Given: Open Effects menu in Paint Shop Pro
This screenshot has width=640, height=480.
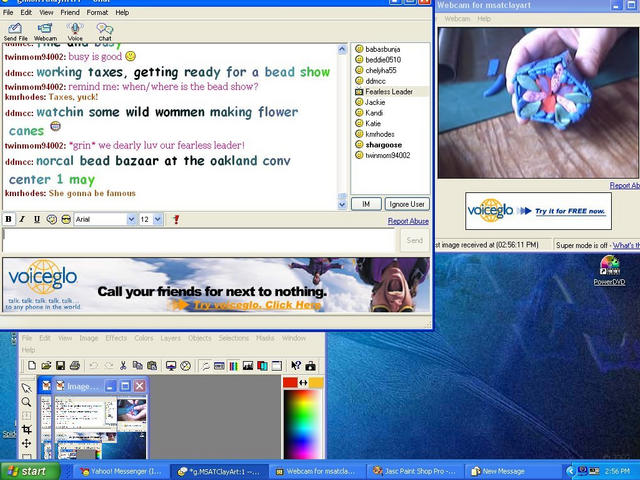Looking at the screenshot, I should click(116, 338).
